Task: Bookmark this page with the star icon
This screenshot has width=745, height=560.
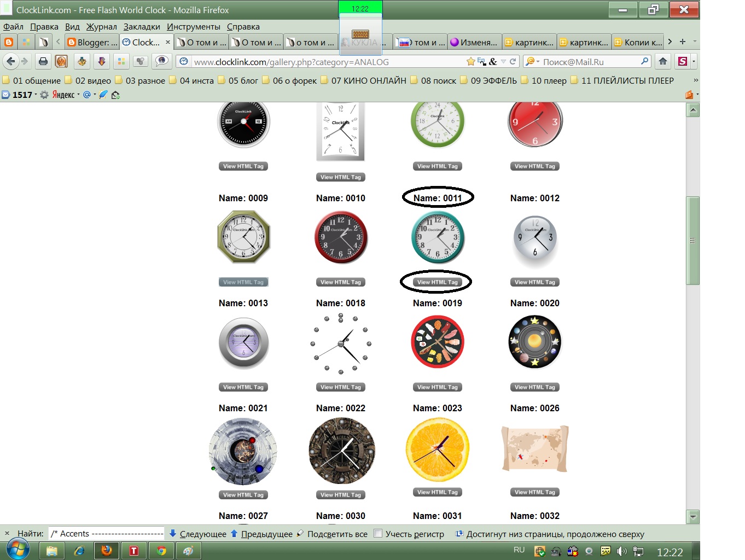Action: tap(470, 62)
